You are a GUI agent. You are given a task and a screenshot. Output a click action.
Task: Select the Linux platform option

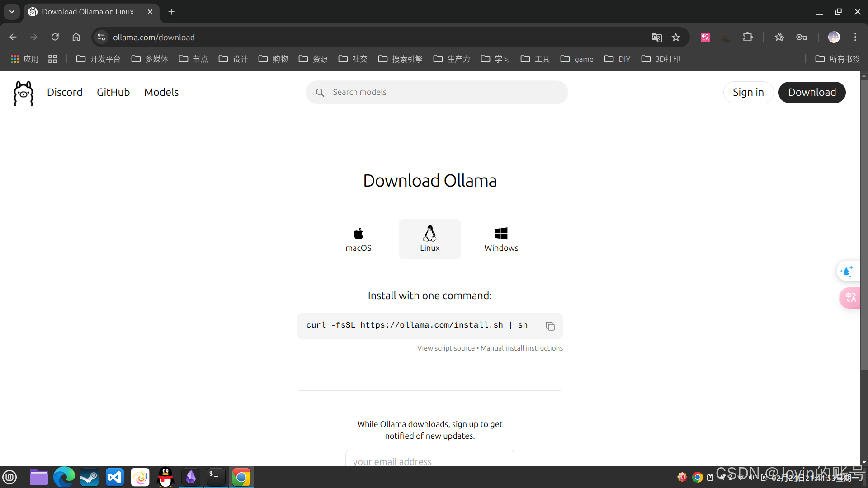tap(429, 239)
